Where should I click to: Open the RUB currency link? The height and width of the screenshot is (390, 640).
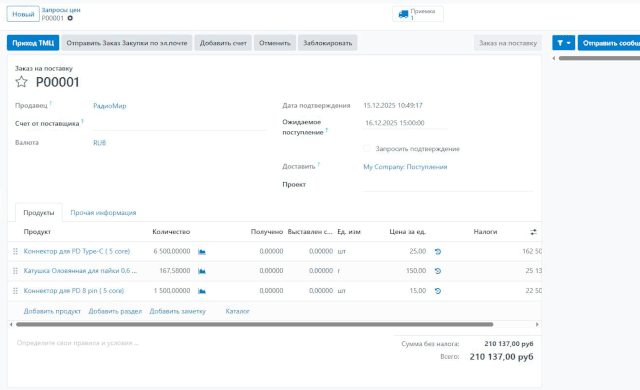pyautogui.click(x=100, y=143)
